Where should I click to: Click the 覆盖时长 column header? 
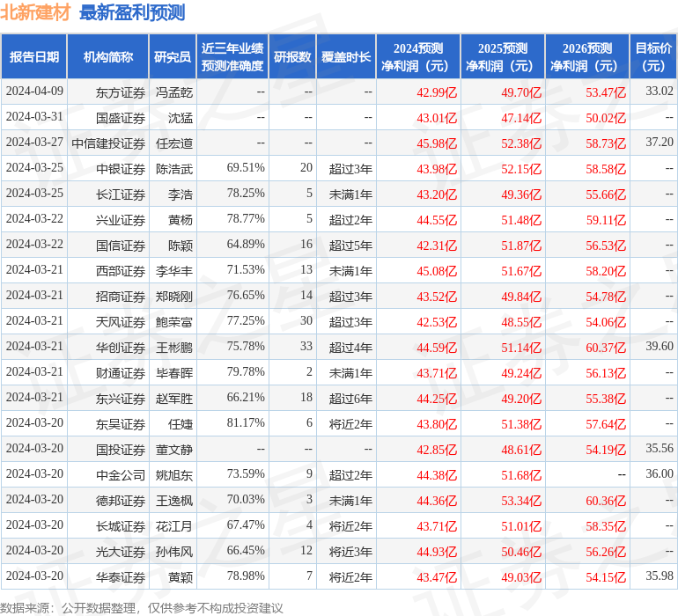(346, 56)
